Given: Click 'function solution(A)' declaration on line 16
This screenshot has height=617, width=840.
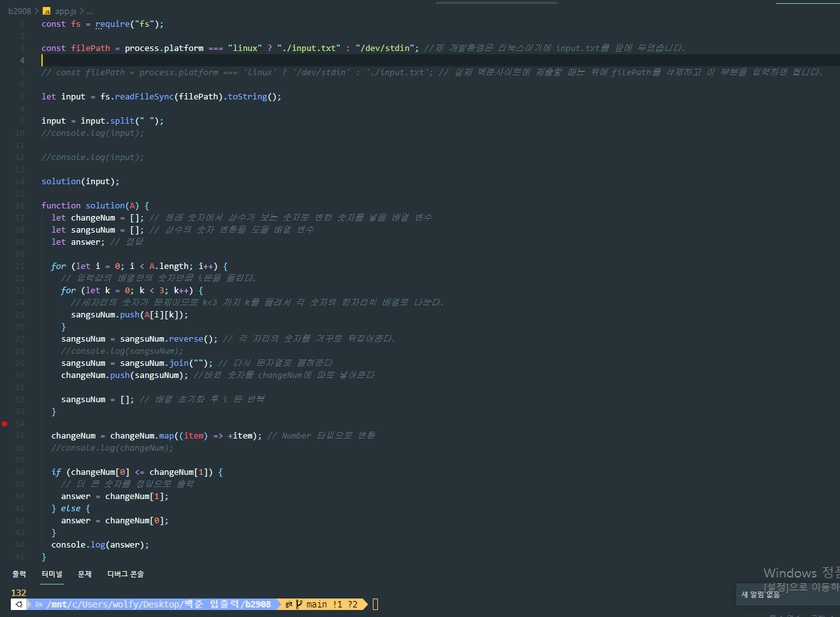Looking at the screenshot, I should pos(90,206).
